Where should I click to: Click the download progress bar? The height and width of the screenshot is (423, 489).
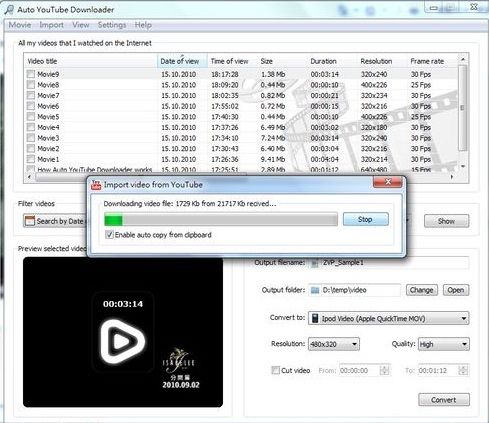point(221,220)
